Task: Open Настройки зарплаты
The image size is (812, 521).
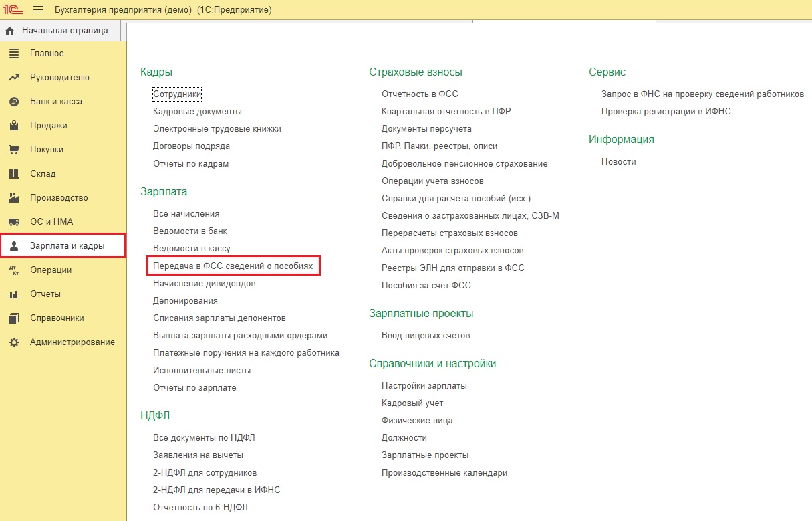Action: [424, 386]
